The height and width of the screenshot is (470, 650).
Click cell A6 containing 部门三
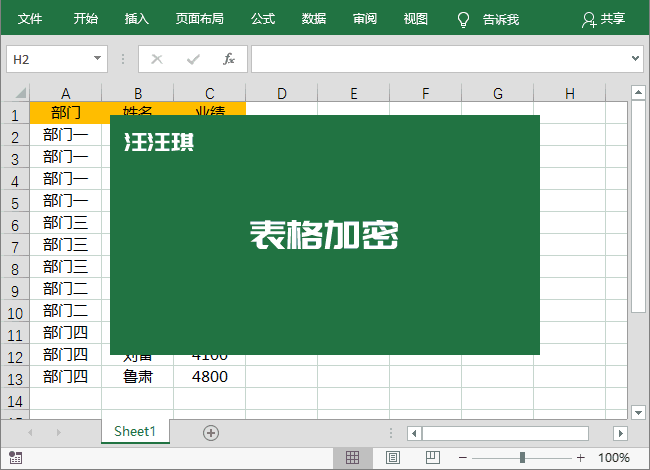(x=65, y=223)
